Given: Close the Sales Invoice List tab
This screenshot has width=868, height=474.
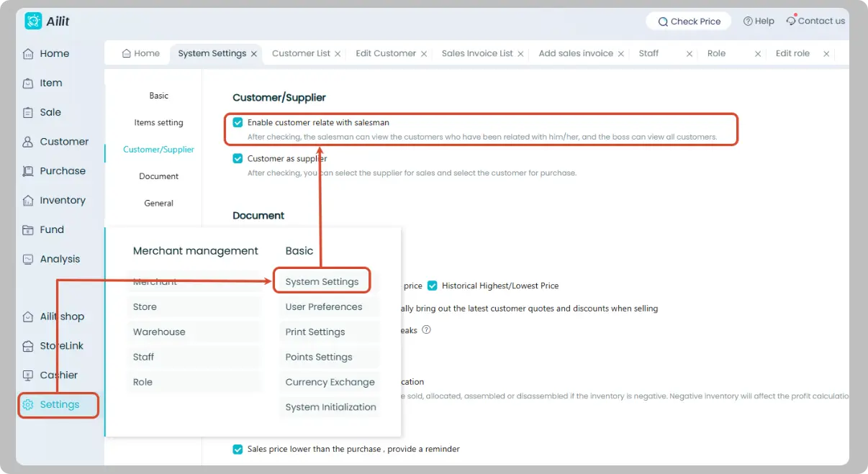Looking at the screenshot, I should pos(521,54).
